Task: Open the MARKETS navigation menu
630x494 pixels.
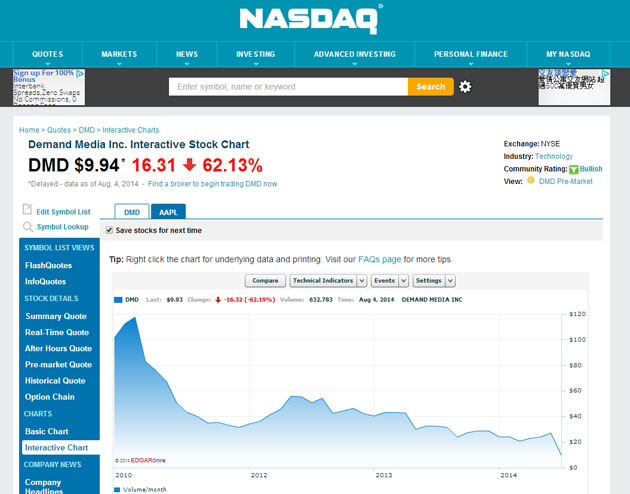Action: tap(119, 54)
